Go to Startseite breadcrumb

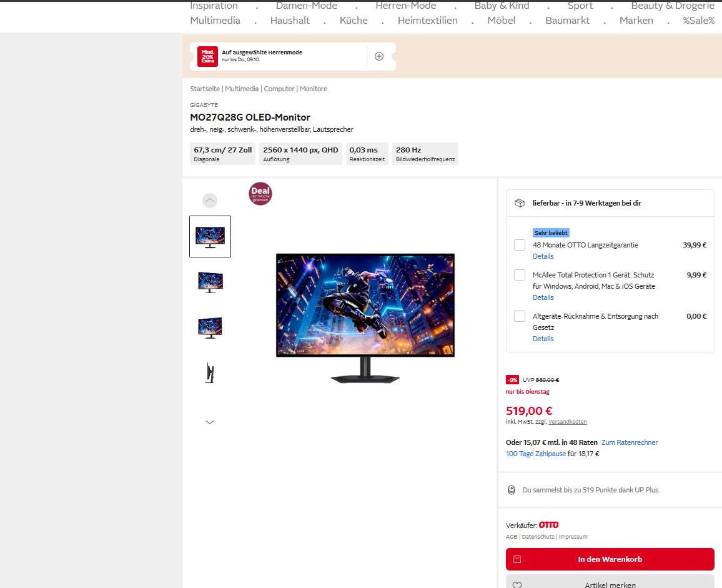(x=205, y=89)
